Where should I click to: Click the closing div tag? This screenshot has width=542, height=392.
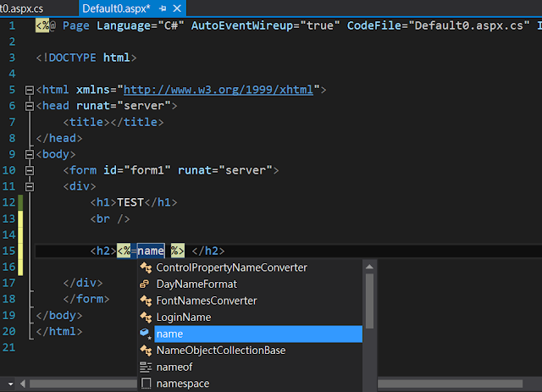[83, 283]
